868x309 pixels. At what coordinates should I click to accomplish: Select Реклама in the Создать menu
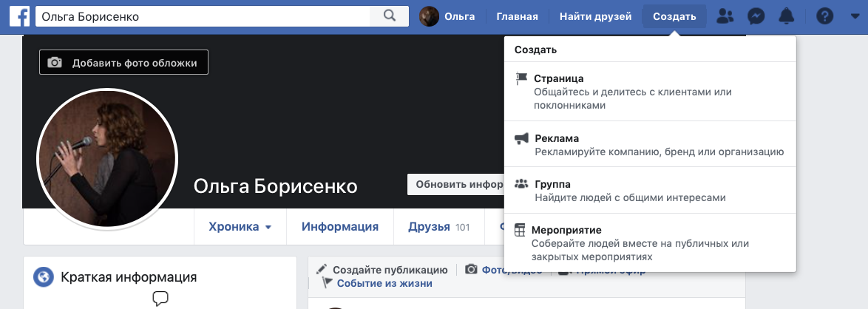point(651,144)
